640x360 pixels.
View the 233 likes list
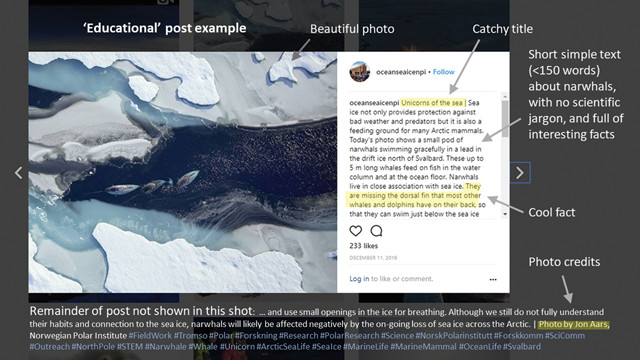click(x=364, y=246)
